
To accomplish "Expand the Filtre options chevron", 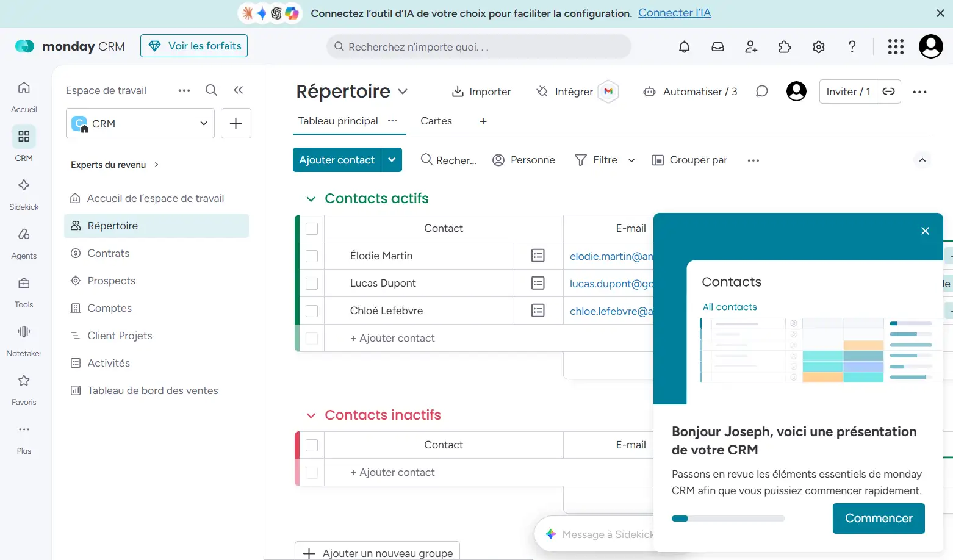I will (x=631, y=160).
